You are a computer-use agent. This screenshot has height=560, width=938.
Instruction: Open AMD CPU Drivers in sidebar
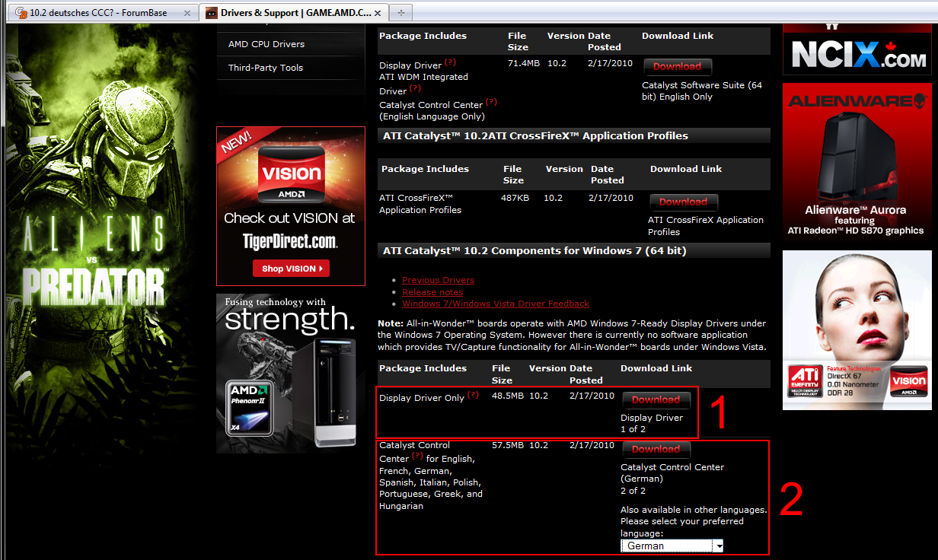266,44
